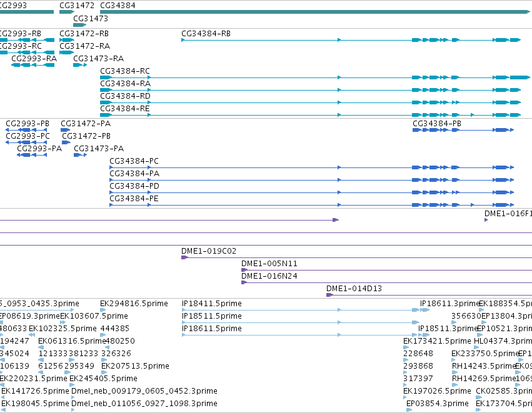
Task: Click the DME1-016N24 clone label
Action: (x=269, y=276)
